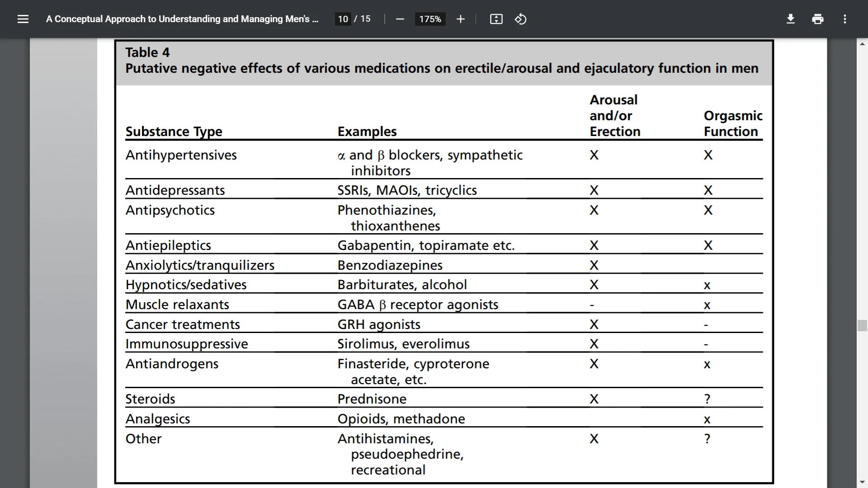
Task: Rotate the document counterclockwise
Action: tap(520, 19)
